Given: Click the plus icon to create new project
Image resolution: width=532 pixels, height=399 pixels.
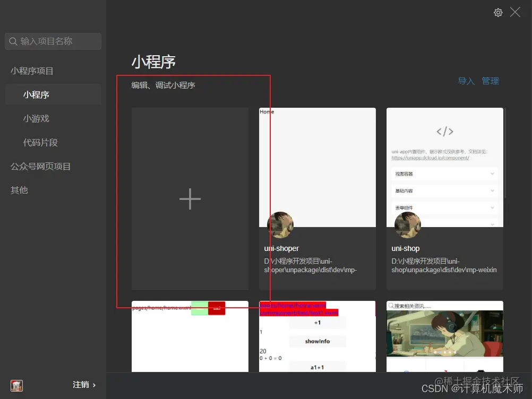Looking at the screenshot, I should [190, 199].
